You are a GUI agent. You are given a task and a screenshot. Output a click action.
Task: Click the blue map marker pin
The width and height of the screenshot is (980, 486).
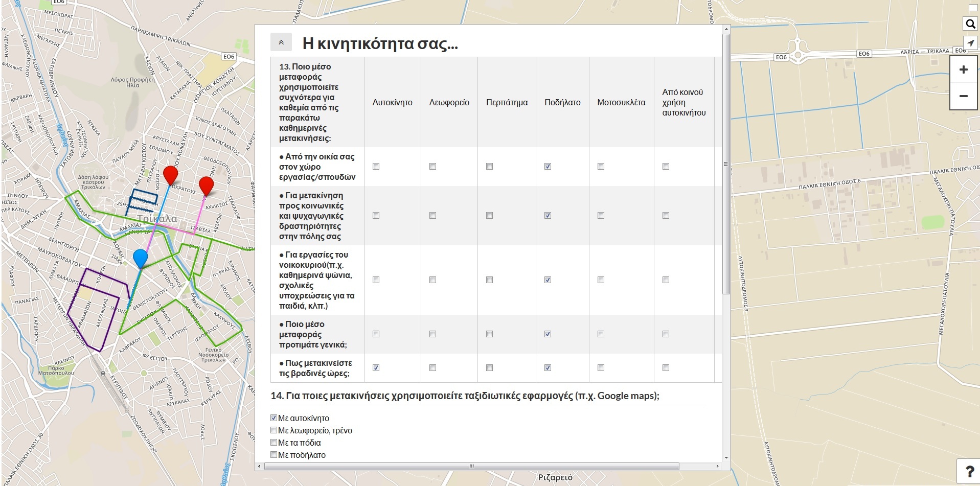click(140, 259)
